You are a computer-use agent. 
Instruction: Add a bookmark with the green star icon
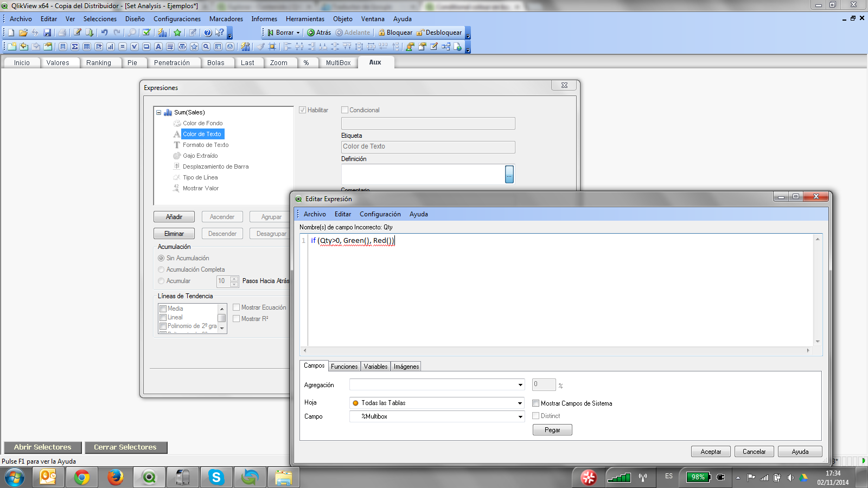click(177, 33)
